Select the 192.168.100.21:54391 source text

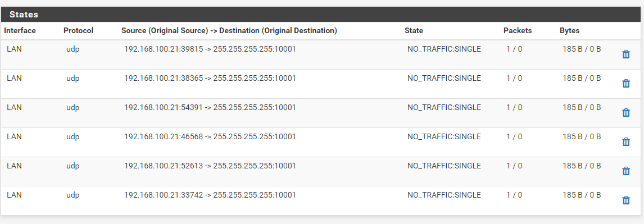pyautogui.click(x=164, y=107)
